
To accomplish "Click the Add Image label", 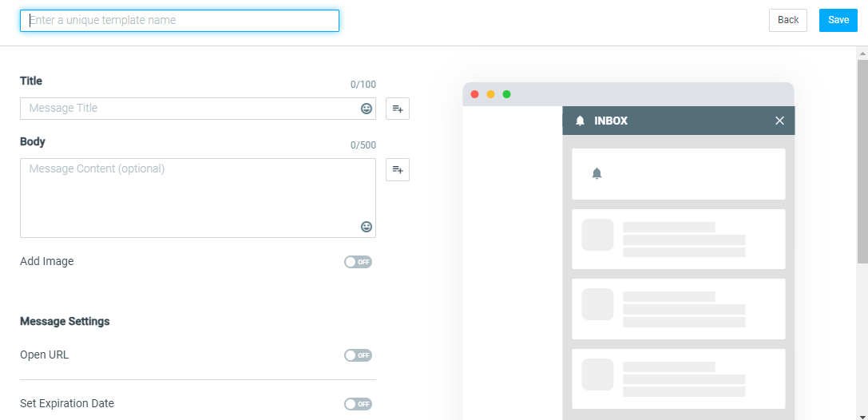I will coord(46,261).
